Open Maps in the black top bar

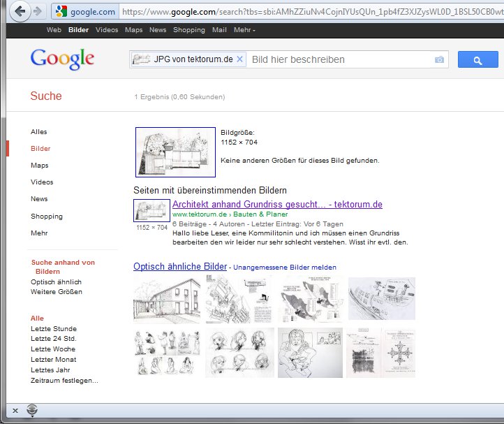(134, 30)
